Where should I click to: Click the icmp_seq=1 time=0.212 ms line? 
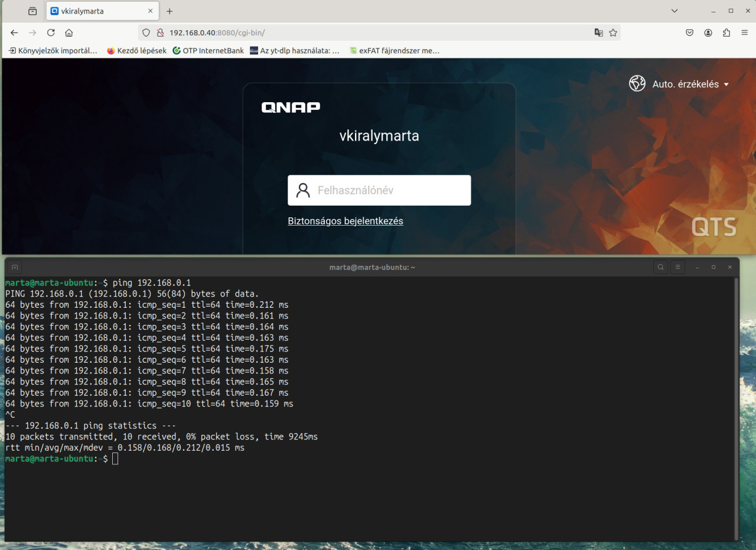coord(146,305)
